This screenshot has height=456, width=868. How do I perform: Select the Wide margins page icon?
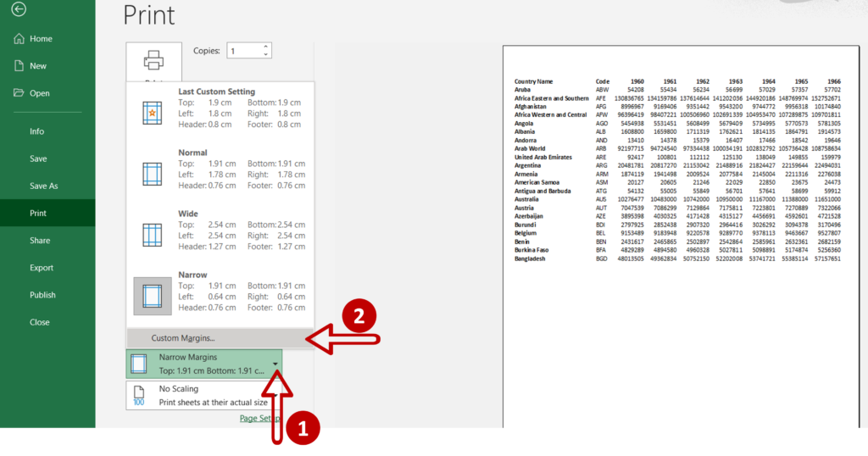[x=153, y=235]
